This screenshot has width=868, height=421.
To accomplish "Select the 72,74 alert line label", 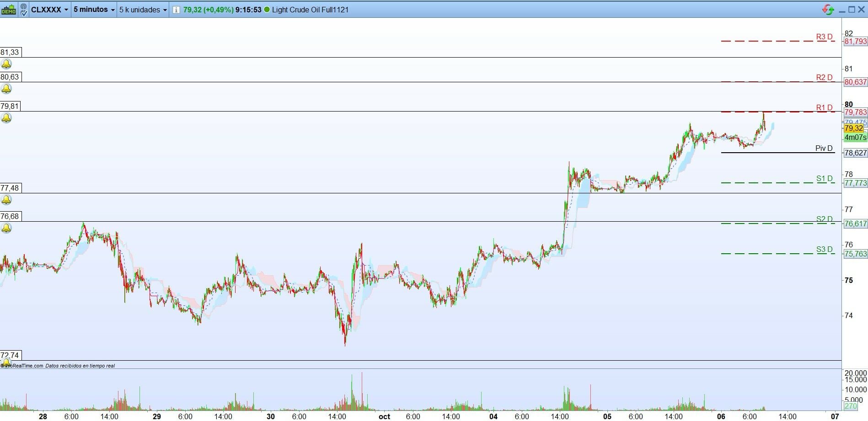I will click(x=10, y=355).
